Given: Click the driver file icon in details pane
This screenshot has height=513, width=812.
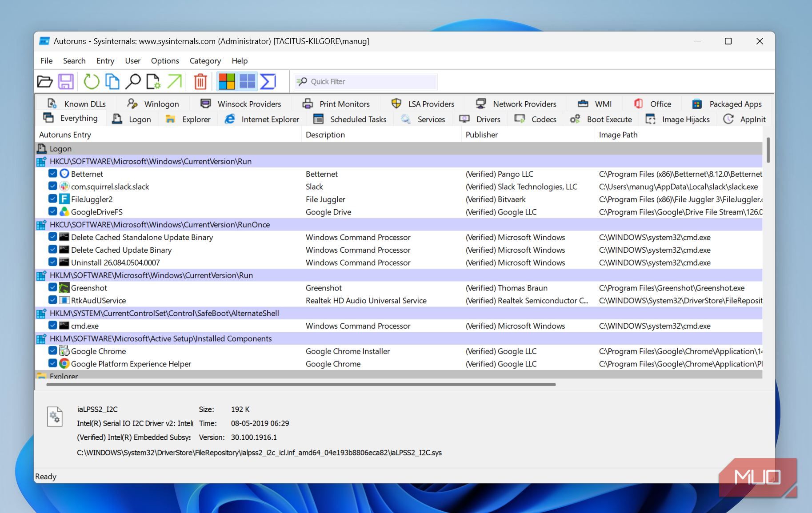Looking at the screenshot, I should pyautogui.click(x=55, y=417).
